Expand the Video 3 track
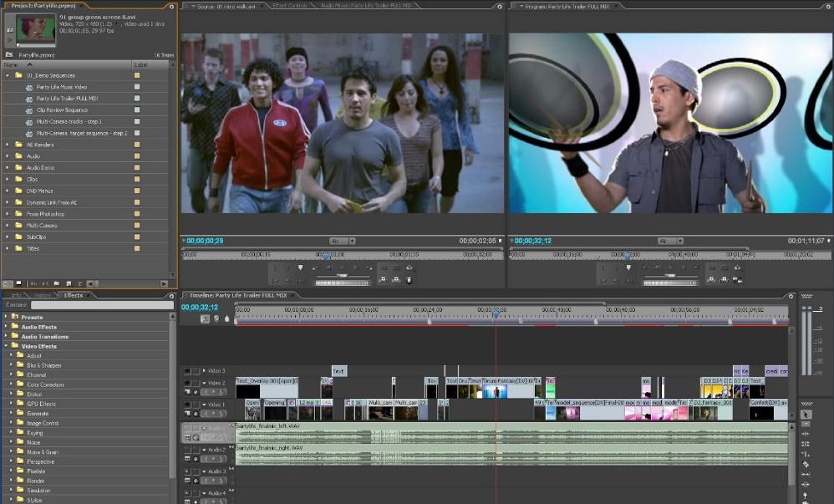 204,371
